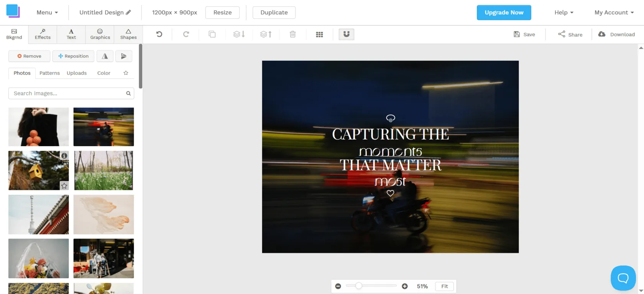
Task: Send layer backward using layers-down icon
Action: coord(239,34)
